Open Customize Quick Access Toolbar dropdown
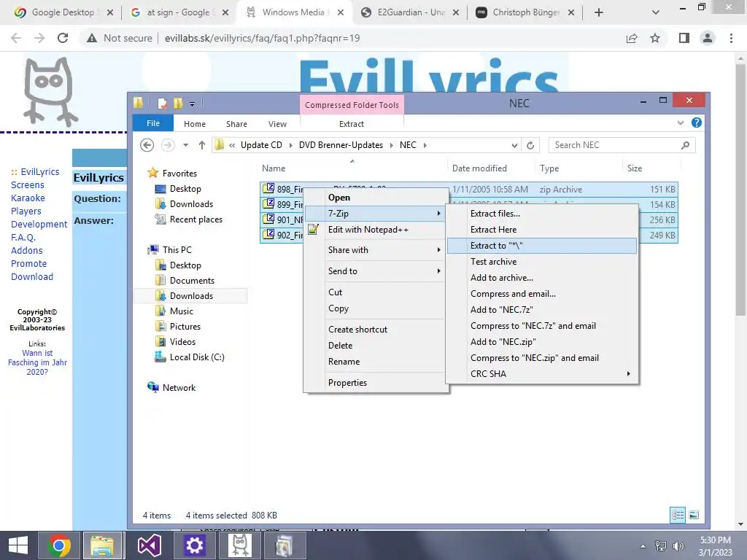Viewport: 747px width, 560px height. pos(192,104)
